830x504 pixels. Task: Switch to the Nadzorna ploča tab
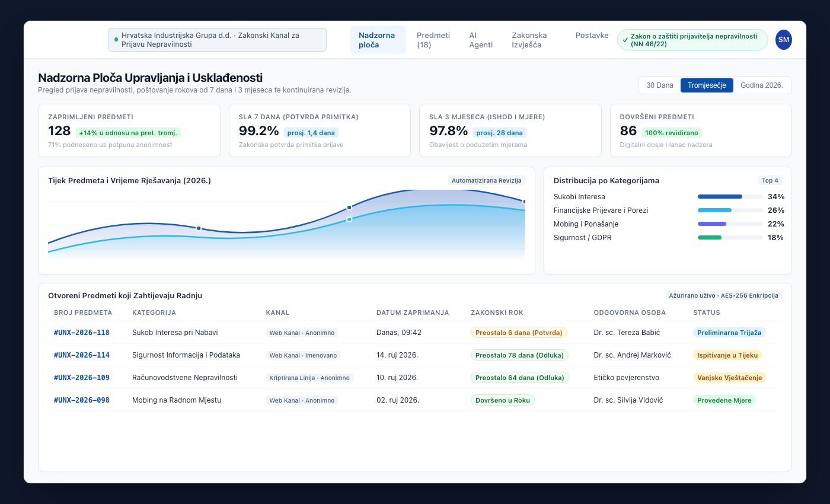coord(378,40)
